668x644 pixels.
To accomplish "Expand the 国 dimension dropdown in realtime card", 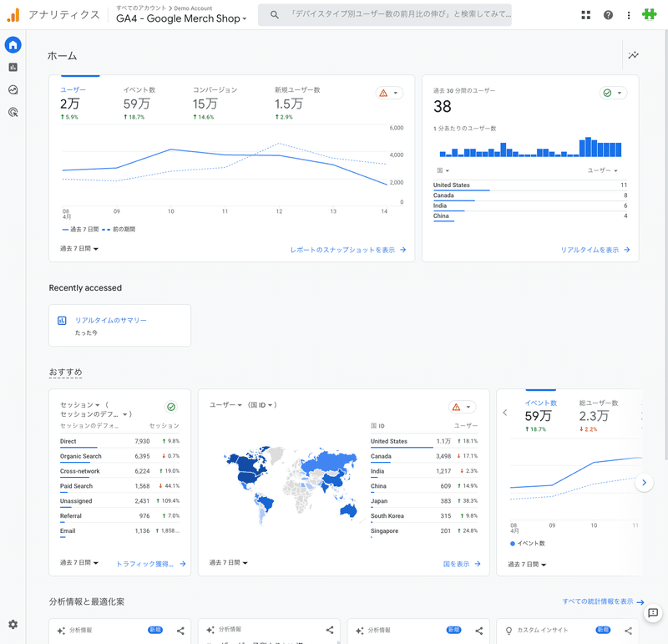I will (443, 170).
